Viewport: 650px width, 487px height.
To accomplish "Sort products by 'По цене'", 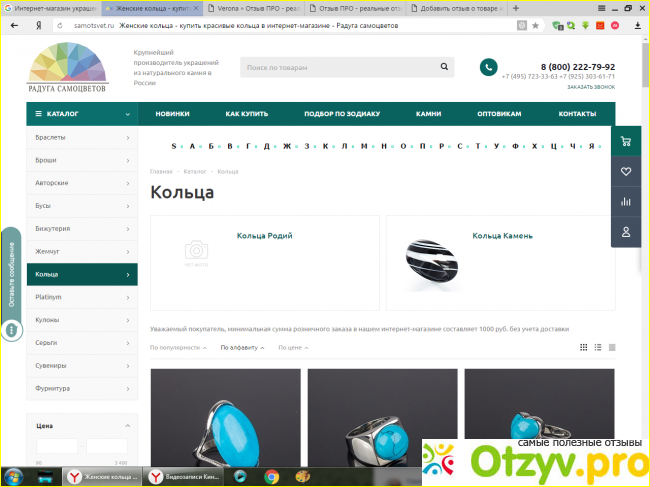I will tap(292, 348).
